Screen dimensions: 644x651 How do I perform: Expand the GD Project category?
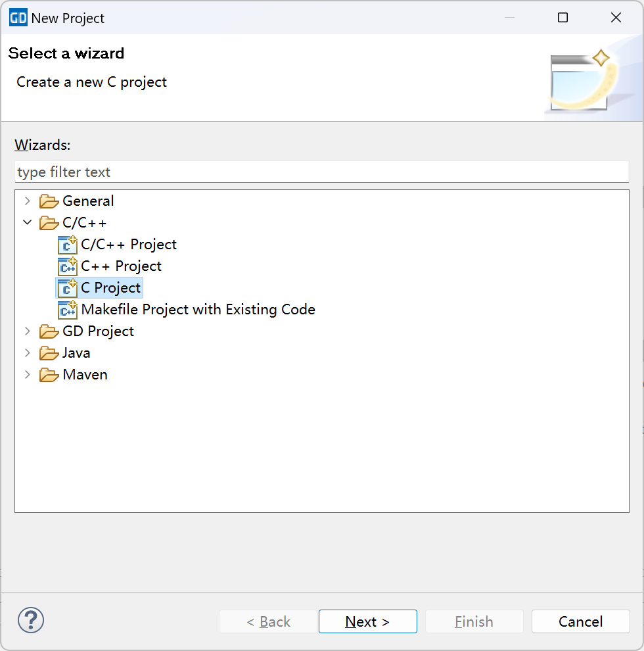click(x=27, y=331)
